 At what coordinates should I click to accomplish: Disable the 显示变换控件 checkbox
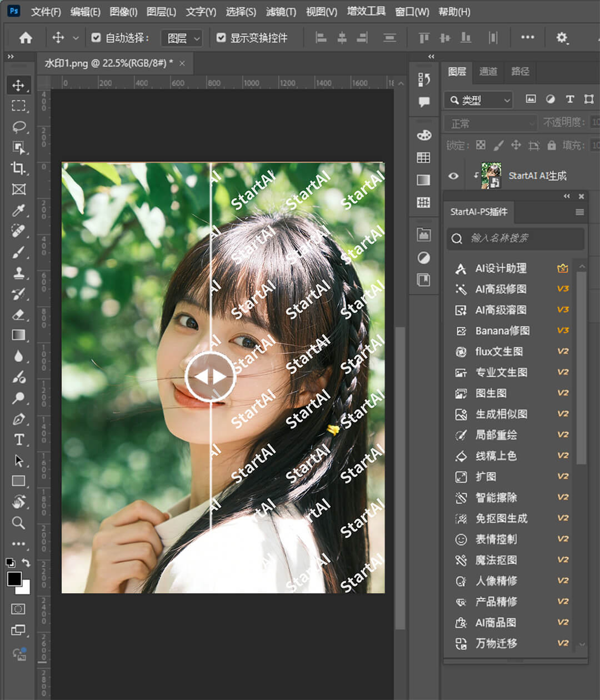point(221,38)
